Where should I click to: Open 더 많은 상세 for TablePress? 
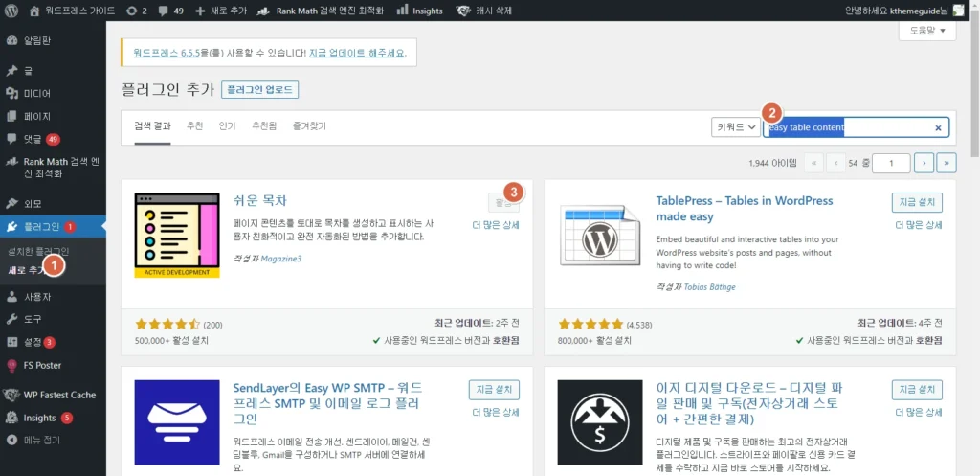point(919,225)
